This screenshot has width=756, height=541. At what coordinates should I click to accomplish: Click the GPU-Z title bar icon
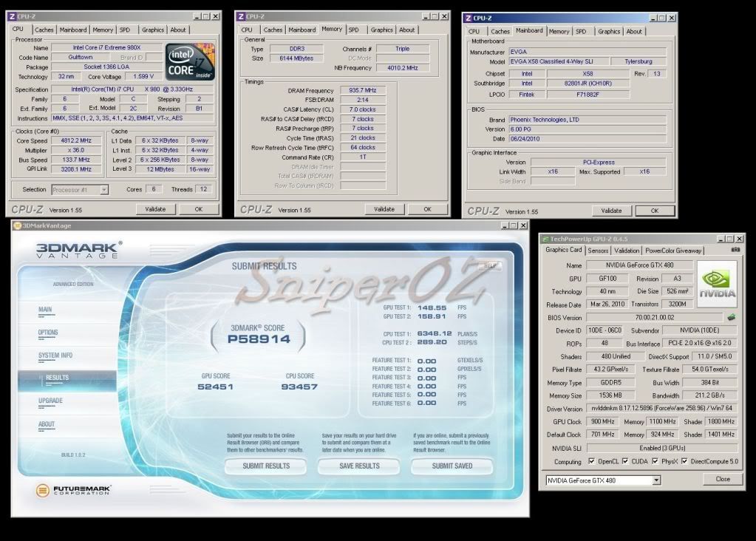coord(545,238)
